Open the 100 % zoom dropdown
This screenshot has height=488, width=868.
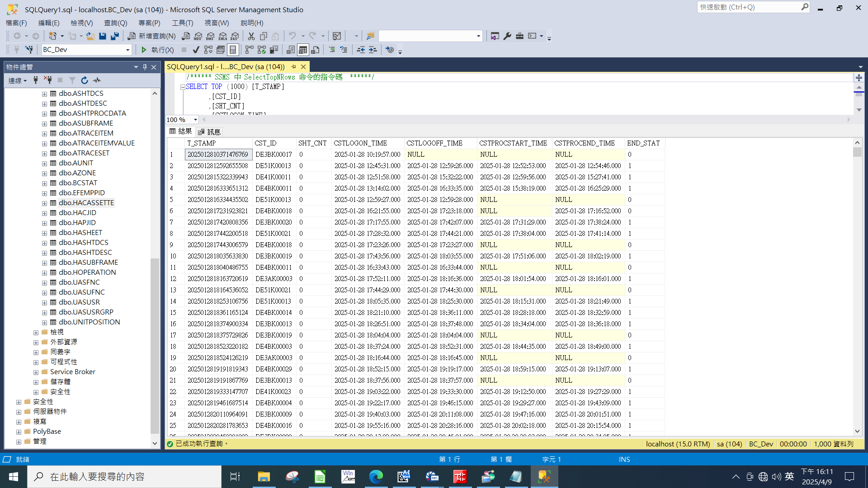(195, 120)
